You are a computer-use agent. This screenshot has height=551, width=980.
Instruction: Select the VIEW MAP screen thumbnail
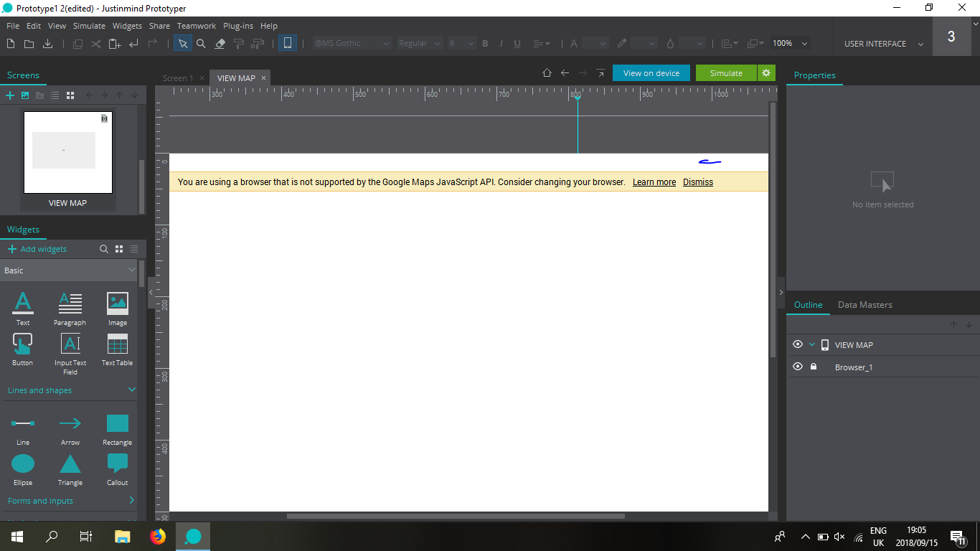pyautogui.click(x=68, y=152)
